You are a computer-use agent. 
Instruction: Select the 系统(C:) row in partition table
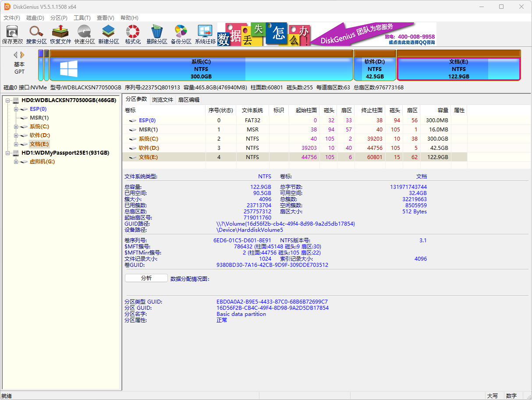coord(148,139)
